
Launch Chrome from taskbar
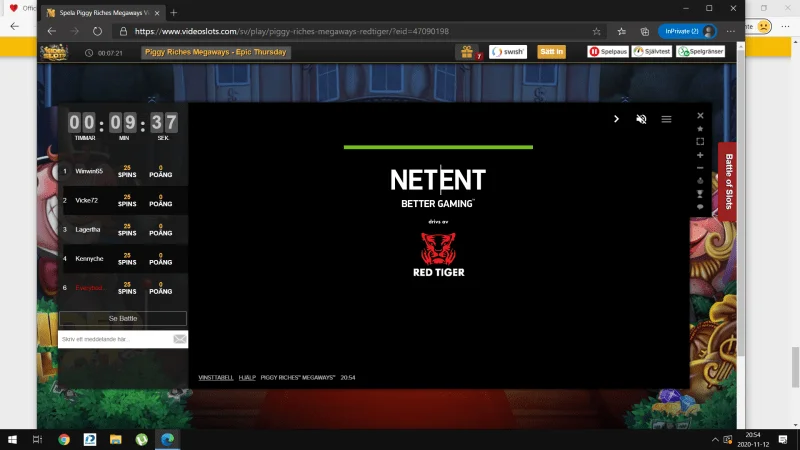click(64, 439)
